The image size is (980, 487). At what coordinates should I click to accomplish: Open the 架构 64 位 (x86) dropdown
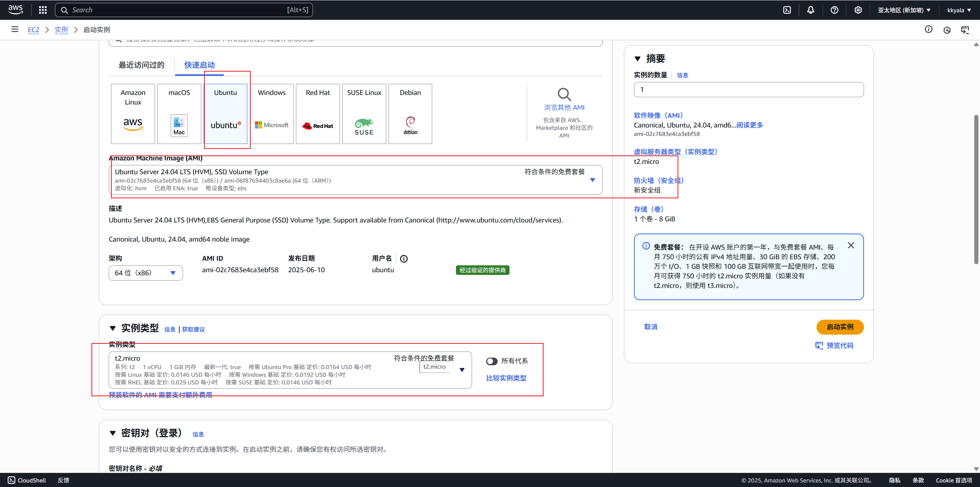coord(146,273)
